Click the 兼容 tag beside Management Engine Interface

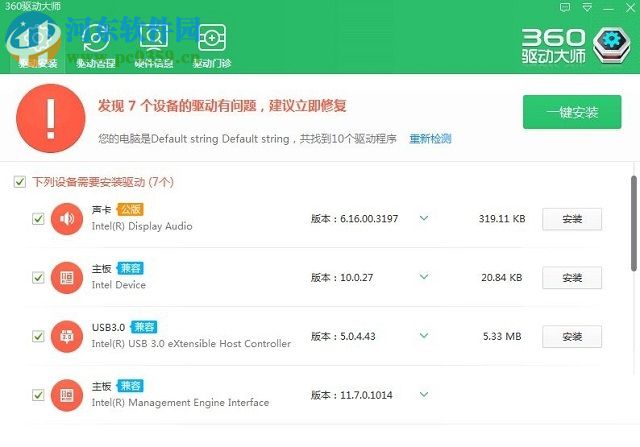coord(130,386)
